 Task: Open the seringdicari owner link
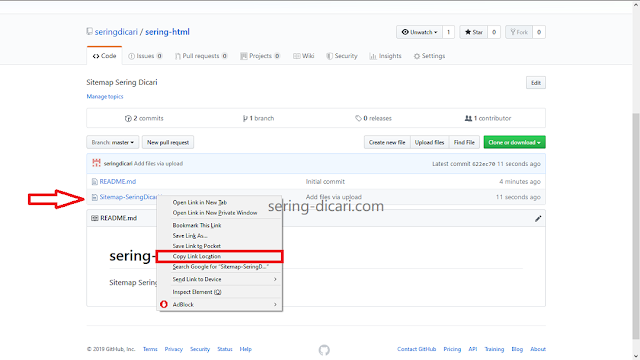click(x=116, y=32)
